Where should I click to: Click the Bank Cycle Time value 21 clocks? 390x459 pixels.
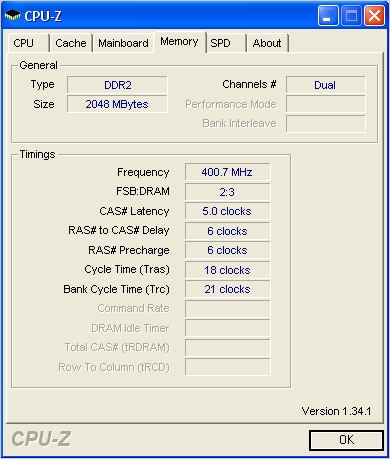coord(227,289)
